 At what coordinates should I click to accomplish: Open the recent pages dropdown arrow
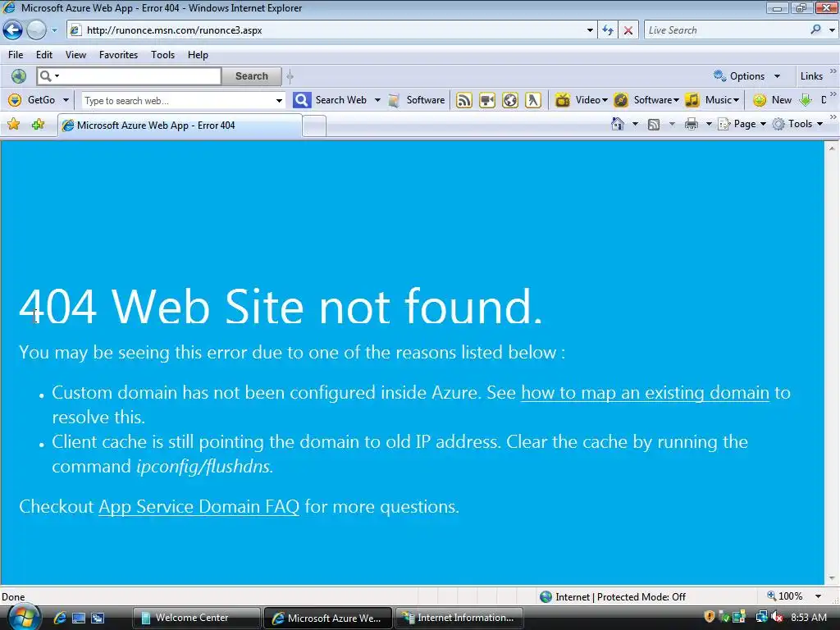pos(54,30)
